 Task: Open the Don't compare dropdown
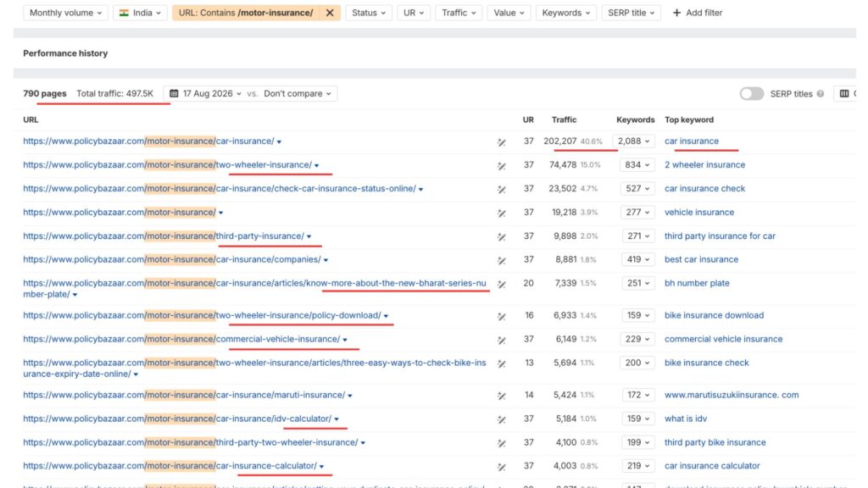[298, 93]
